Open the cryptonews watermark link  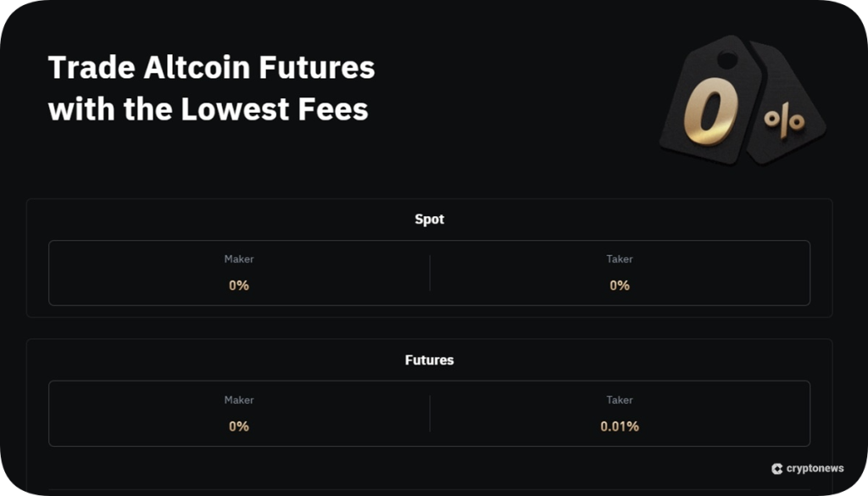pyautogui.click(x=815, y=469)
